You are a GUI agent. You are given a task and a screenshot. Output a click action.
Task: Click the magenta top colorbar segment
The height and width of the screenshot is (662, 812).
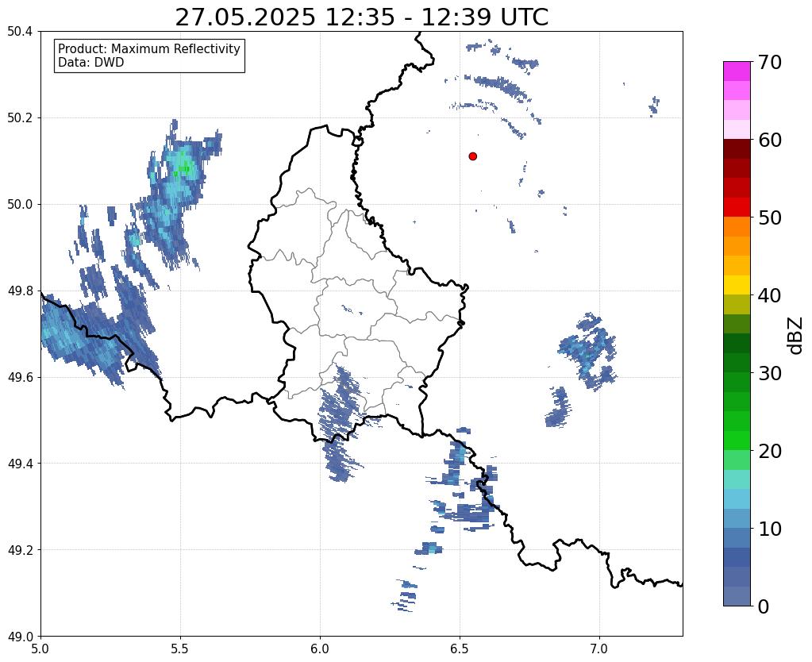[x=737, y=71]
